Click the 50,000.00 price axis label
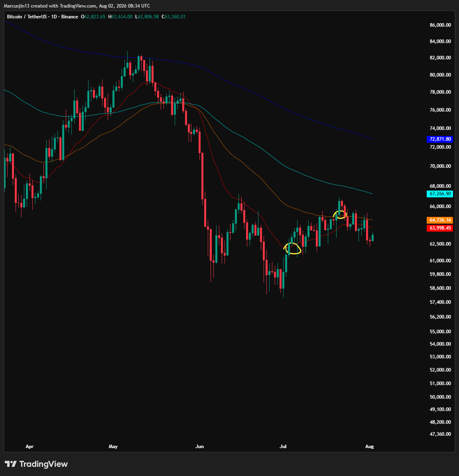459x476 pixels. (440, 397)
